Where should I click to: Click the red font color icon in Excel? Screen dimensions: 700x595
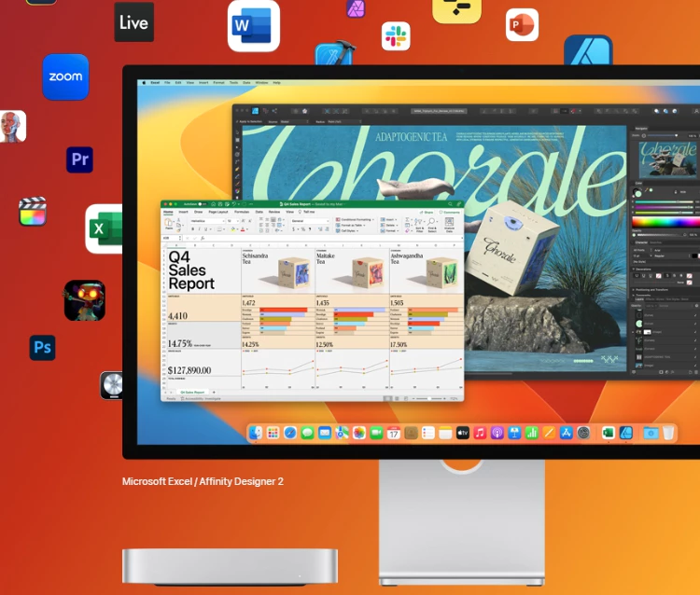pos(243,229)
